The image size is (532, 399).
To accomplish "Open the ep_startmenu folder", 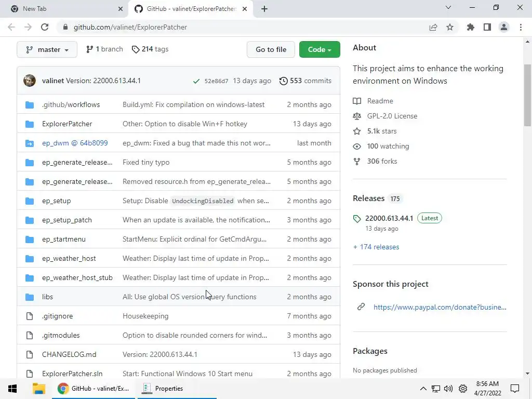I will coord(64,239).
